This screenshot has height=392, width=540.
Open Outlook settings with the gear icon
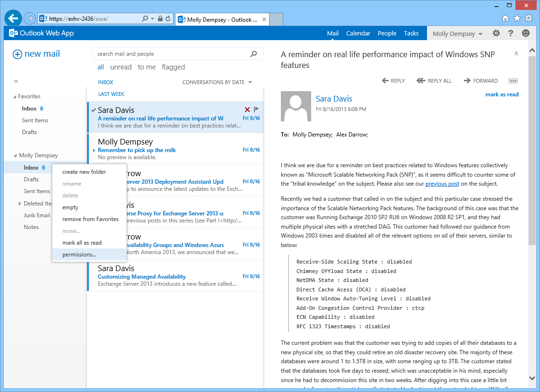495,33
